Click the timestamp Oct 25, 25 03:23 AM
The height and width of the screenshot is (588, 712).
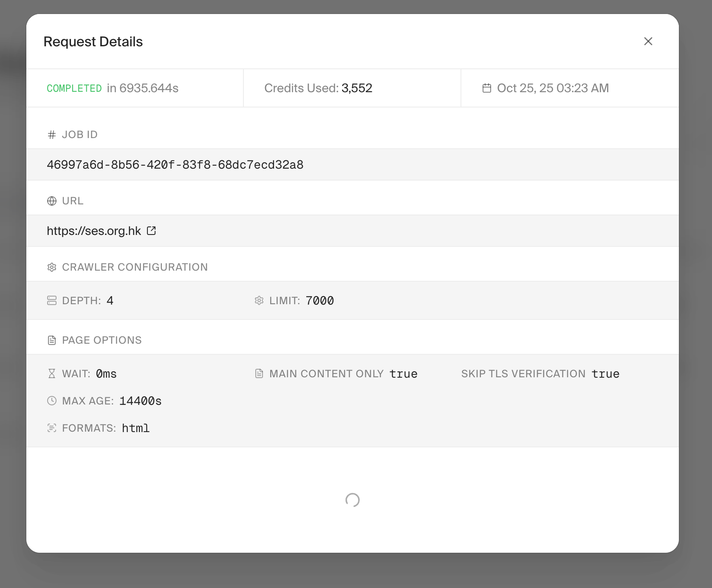tap(553, 88)
